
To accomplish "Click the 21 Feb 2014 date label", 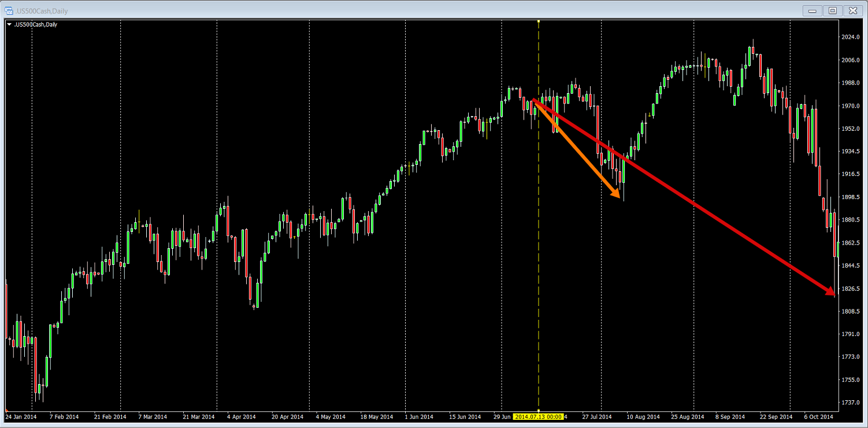I will point(110,416).
